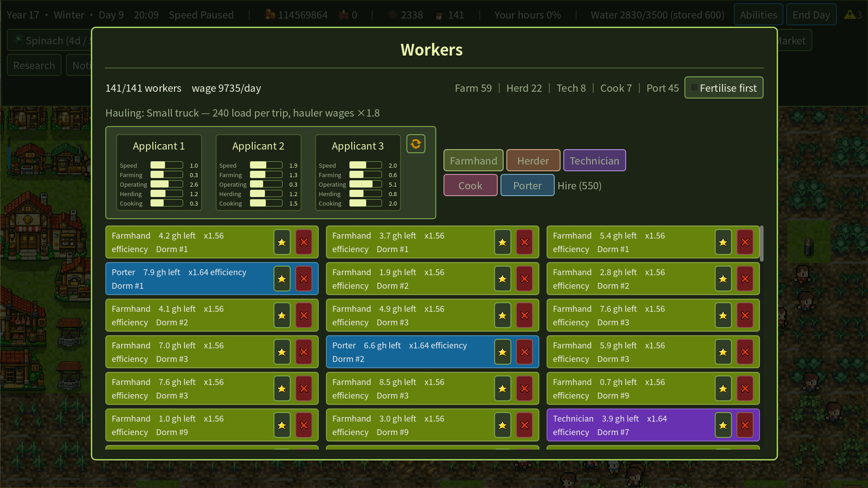Image resolution: width=868 pixels, height=488 pixels.
Task: Click Applicant 3's Operating skill bar
Action: coord(365,184)
